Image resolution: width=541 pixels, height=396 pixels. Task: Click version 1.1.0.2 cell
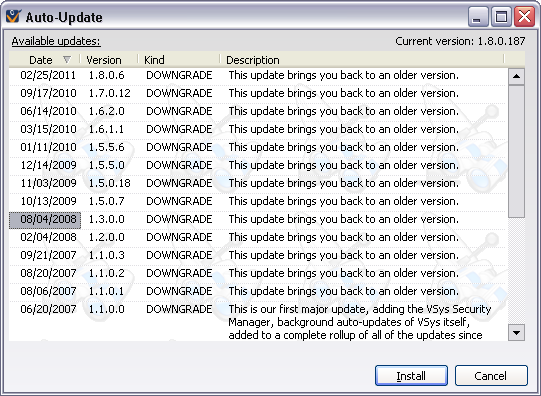pos(106,273)
